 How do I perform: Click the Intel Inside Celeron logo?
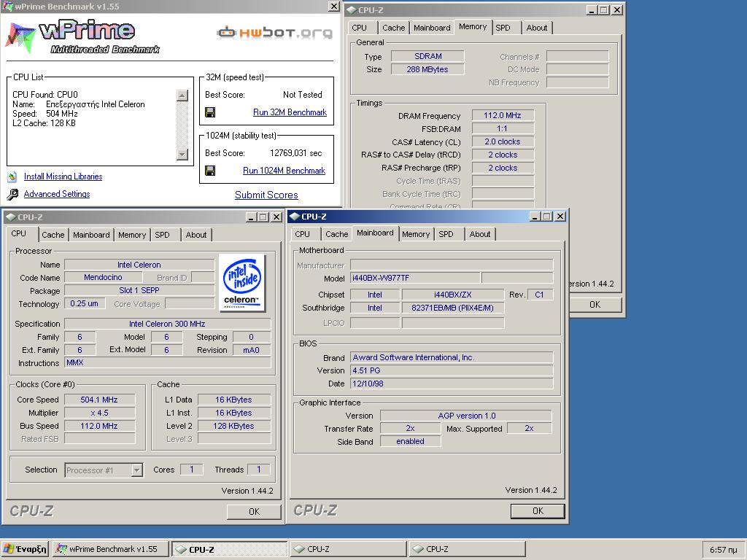point(242,283)
